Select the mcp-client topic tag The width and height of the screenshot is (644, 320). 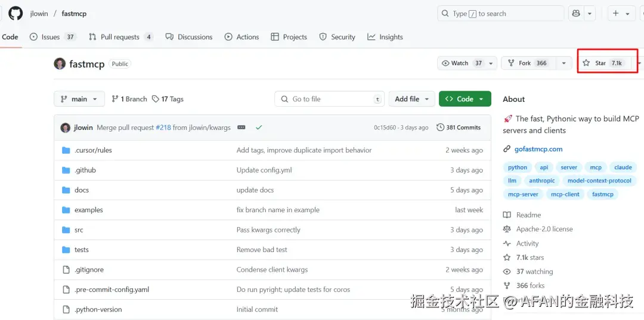point(565,194)
